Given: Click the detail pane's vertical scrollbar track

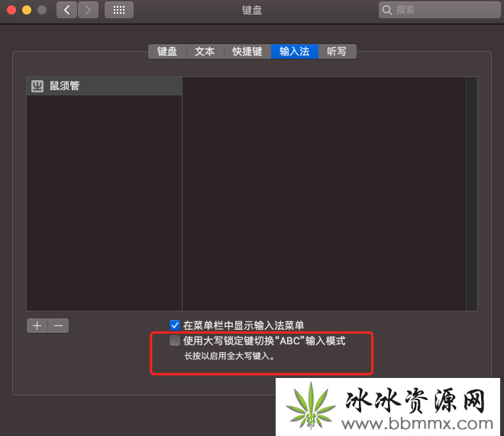Looking at the screenshot, I should [x=471, y=191].
